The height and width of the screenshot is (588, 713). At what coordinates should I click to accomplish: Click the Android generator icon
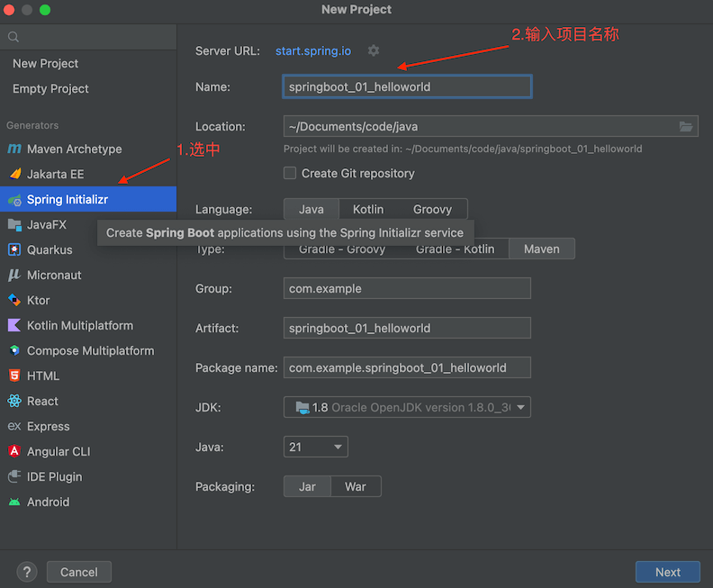click(14, 502)
